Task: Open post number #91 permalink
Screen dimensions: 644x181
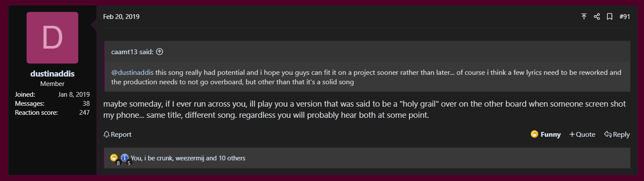Action: tap(625, 17)
